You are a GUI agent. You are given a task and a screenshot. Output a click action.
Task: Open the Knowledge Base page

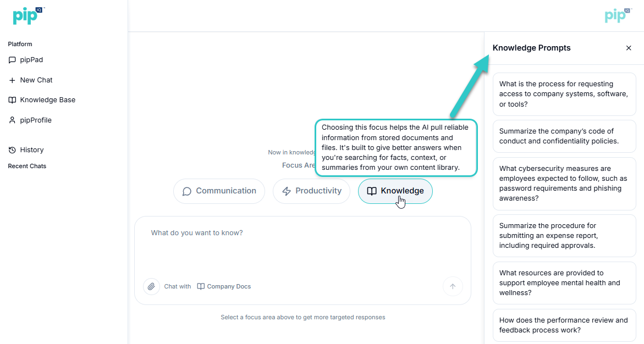point(47,100)
